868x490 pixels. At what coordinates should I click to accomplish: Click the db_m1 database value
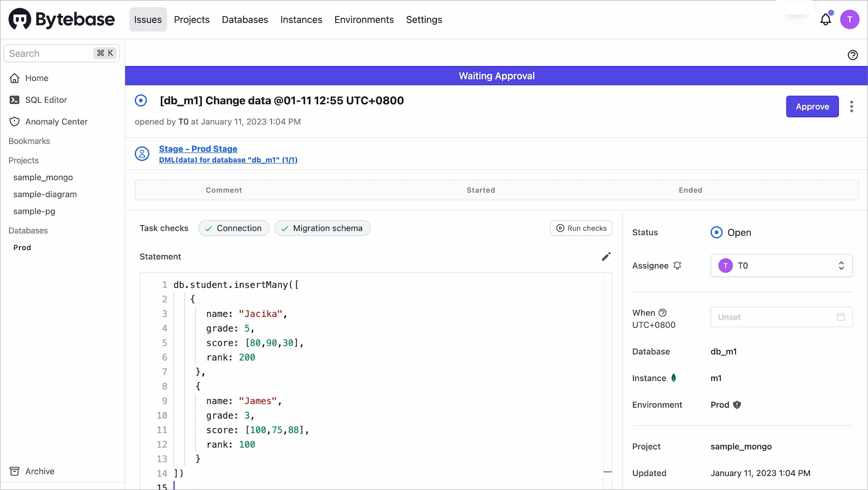click(x=724, y=352)
